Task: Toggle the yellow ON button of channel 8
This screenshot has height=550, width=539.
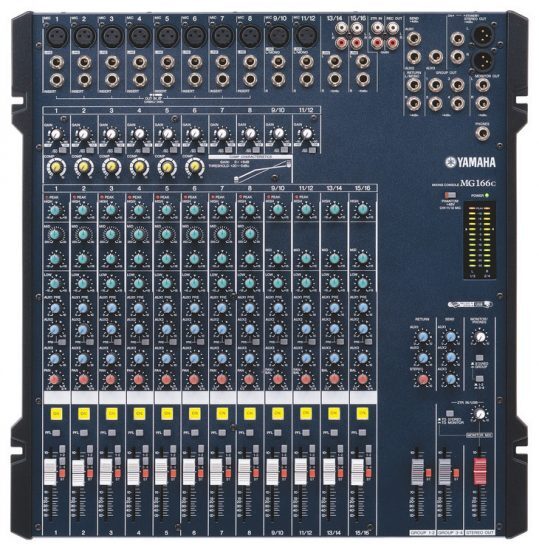Action: tap(250, 414)
